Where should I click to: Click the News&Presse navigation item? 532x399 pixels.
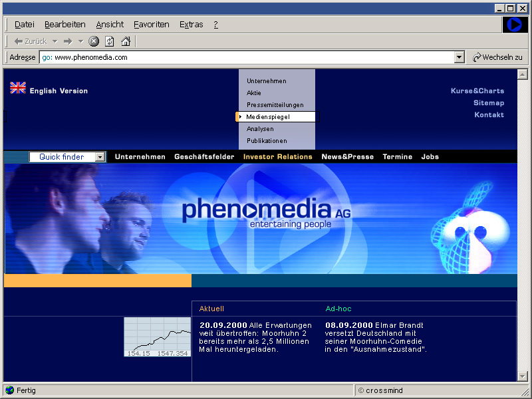pyautogui.click(x=347, y=157)
